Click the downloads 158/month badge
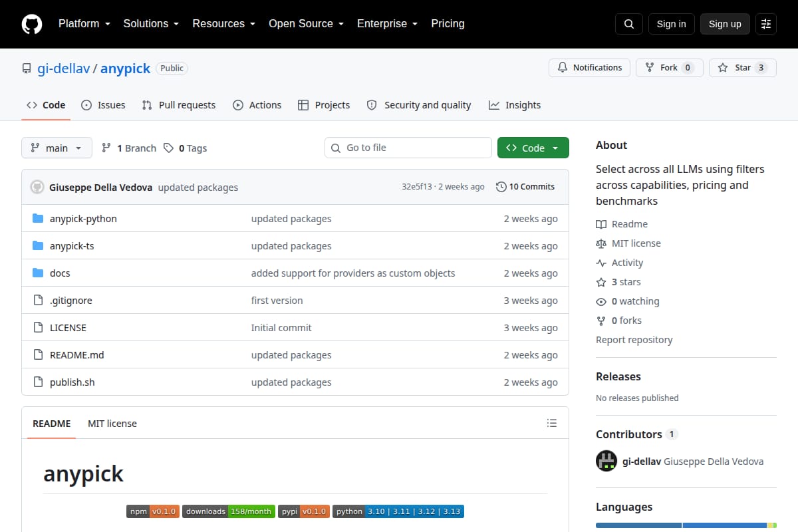 point(229,511)
